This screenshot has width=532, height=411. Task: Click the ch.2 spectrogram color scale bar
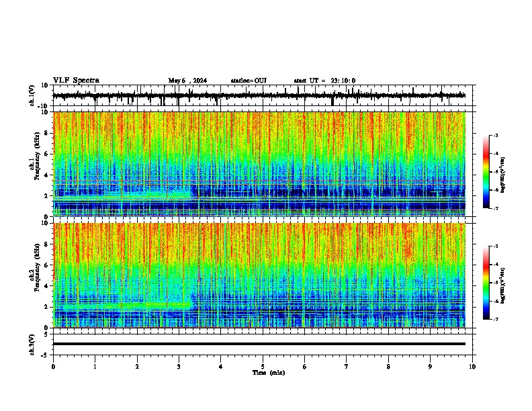(486, 283)
